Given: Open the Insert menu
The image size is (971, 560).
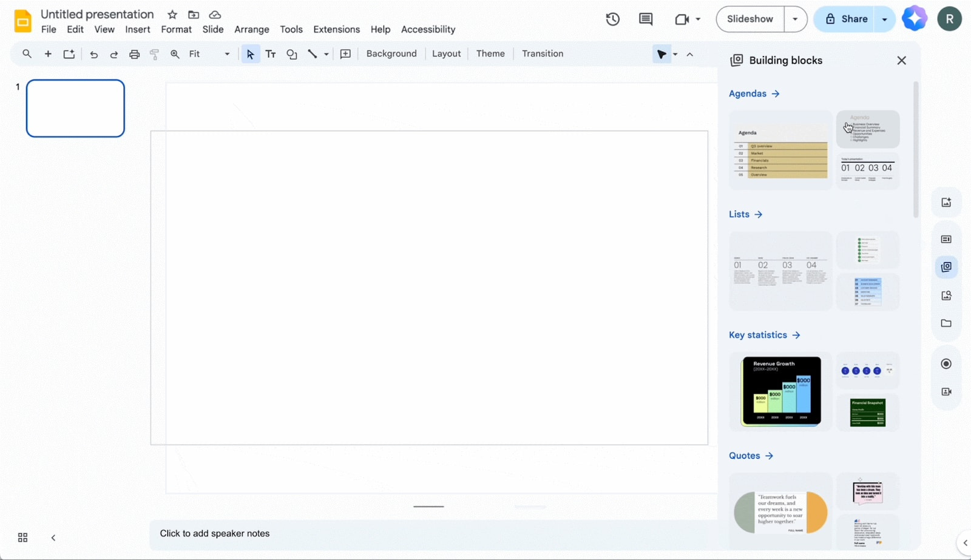Looking at the screenshot, I should pyautogui.click(x=138, y=29).
